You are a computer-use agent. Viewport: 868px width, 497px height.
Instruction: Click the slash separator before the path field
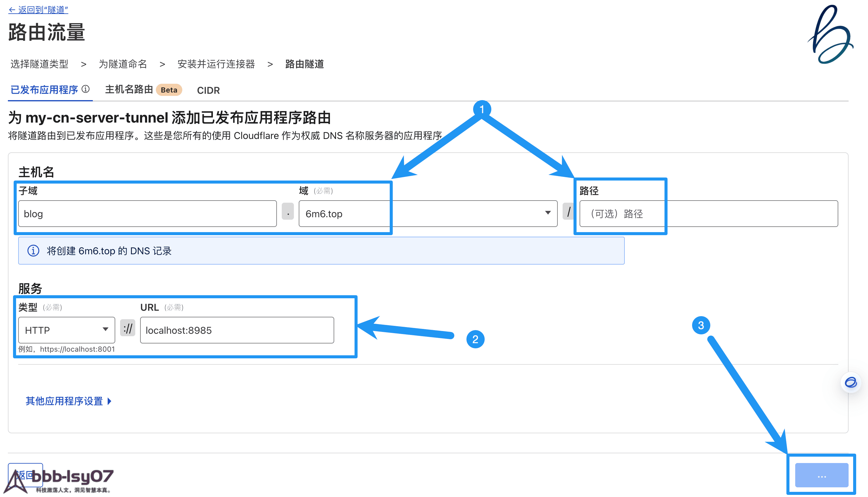coord(568,212)
